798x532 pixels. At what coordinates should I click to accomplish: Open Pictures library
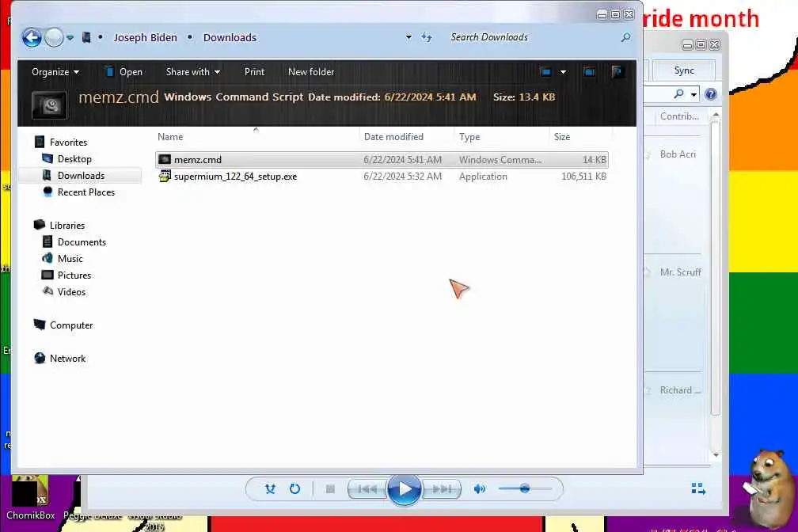point(74,275)
